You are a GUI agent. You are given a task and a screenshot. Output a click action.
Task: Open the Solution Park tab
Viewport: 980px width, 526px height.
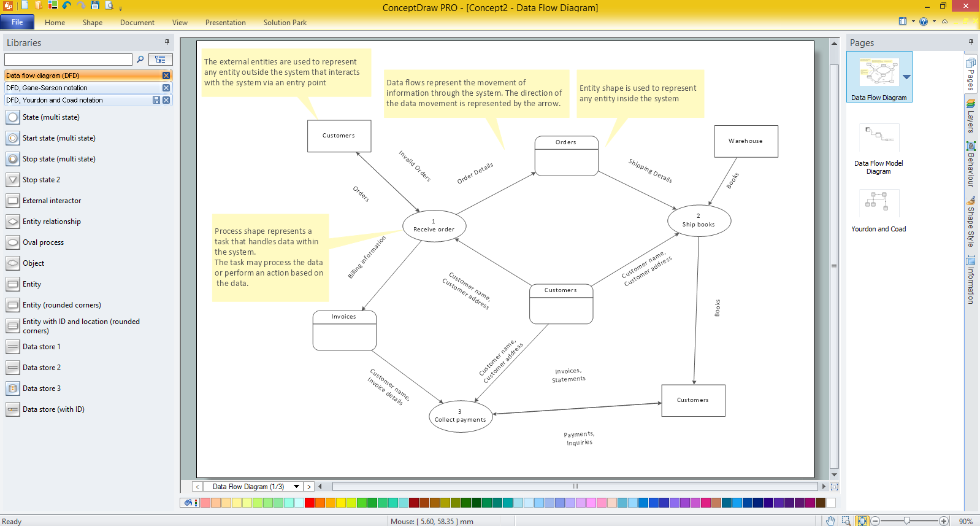285,23
